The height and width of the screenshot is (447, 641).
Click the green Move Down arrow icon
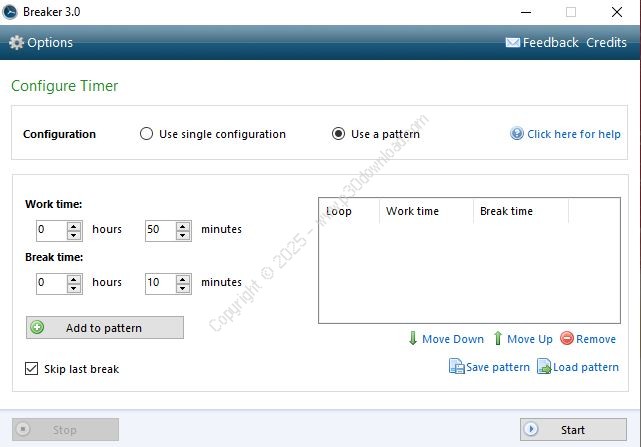(x=412, y=339)
